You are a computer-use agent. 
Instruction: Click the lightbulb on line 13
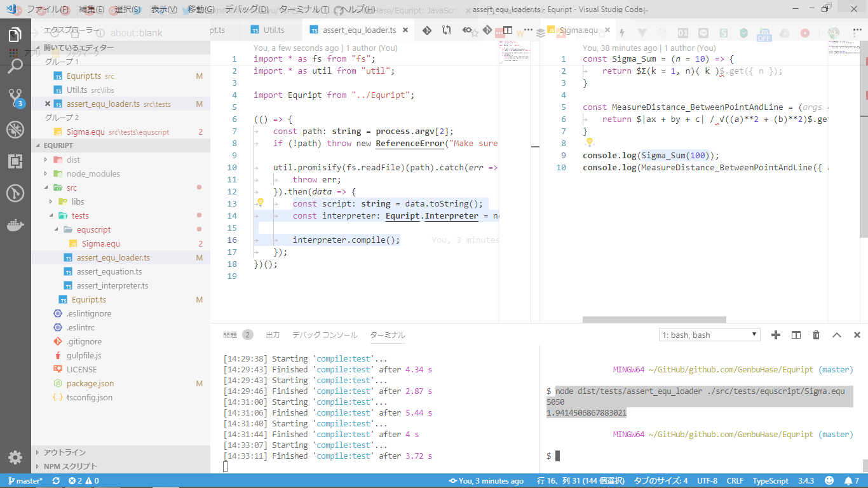click(259, 203)
